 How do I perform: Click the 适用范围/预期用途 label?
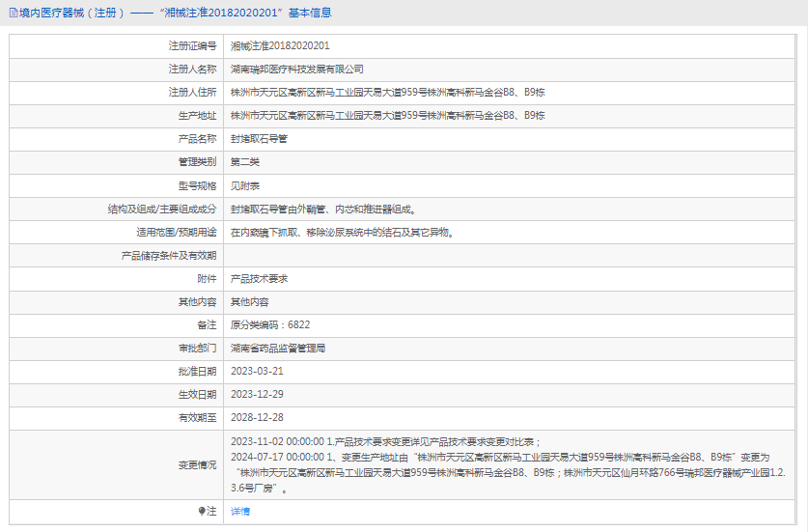click(177, 233)
